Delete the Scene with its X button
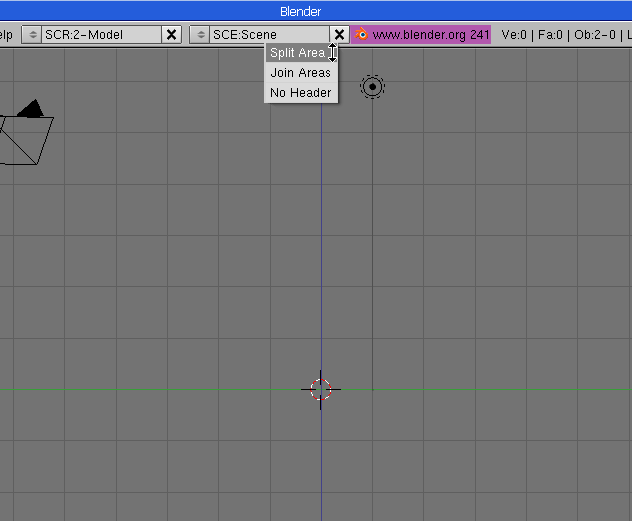 339,35
